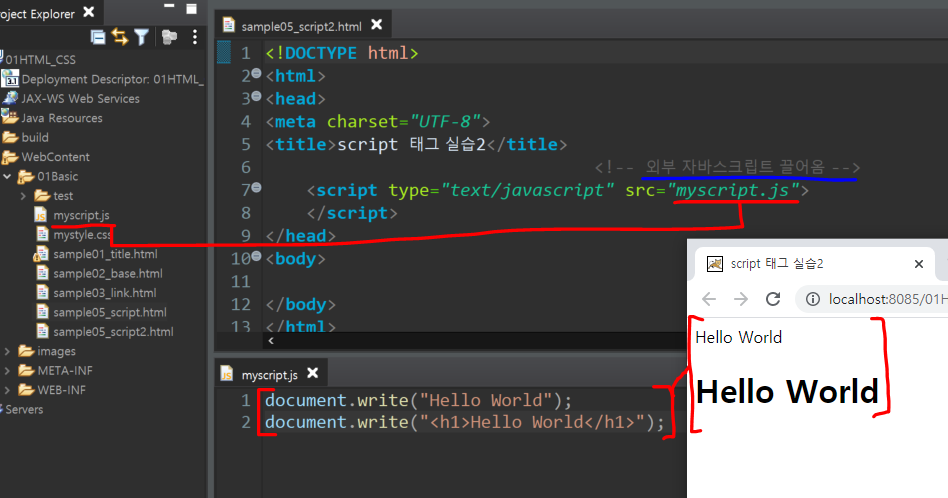Screen dimensions: 948x498
Task: Click the myscript.js src attribute value
Action: pos(733,190)
